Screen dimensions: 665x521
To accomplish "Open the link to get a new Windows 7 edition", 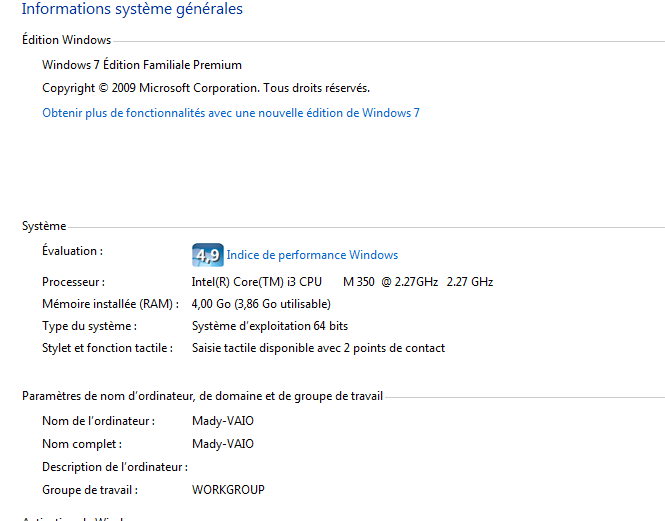I will pos(231,113).
